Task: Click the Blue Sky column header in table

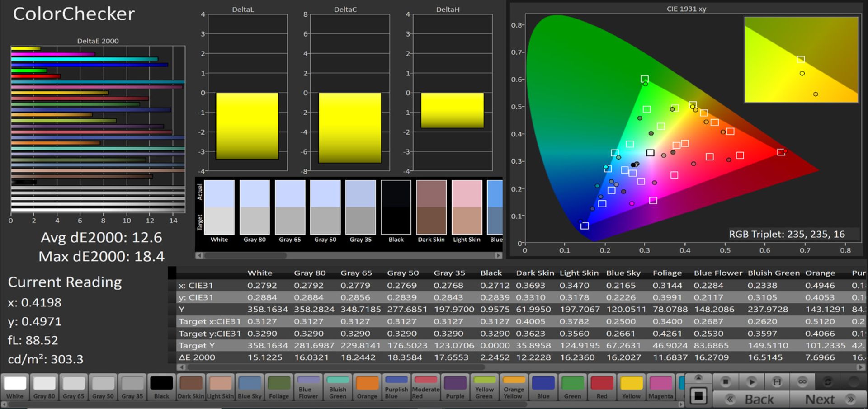Action: tap(623, 273)
